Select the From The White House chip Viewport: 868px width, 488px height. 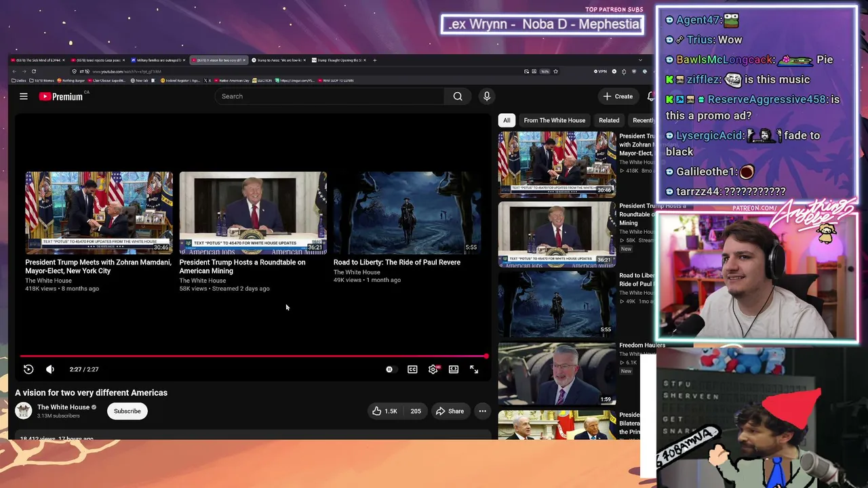tap(554, 120)
